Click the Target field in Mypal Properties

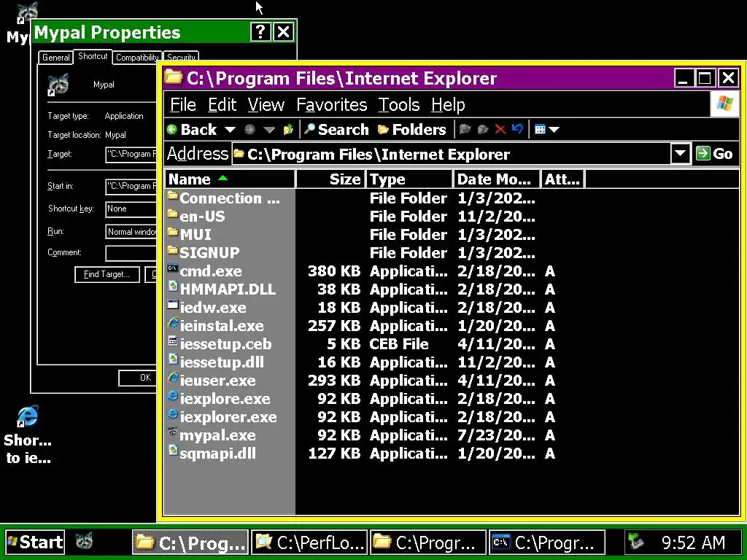131,155
